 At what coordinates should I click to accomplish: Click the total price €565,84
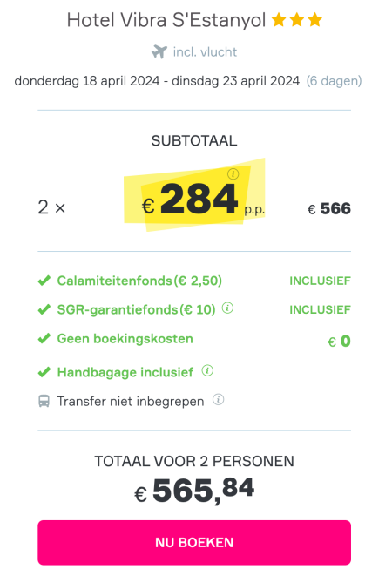point(194,491)
